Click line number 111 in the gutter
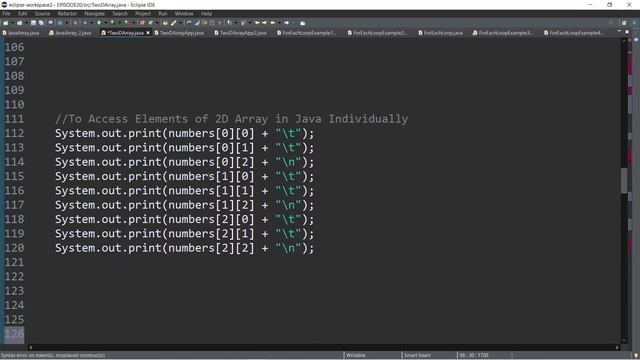The width and height of the screenshot is (640, 360). pyautogui.click(x=14, y=119)
